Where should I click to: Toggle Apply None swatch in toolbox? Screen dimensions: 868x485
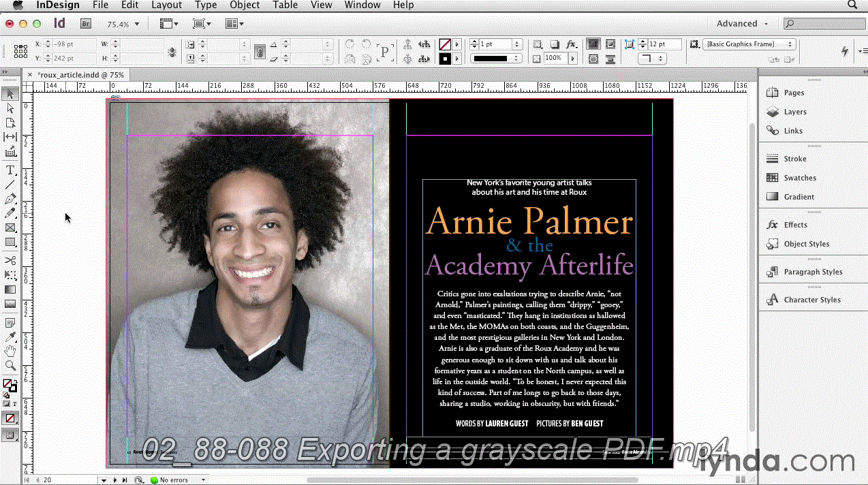(10, 418)
